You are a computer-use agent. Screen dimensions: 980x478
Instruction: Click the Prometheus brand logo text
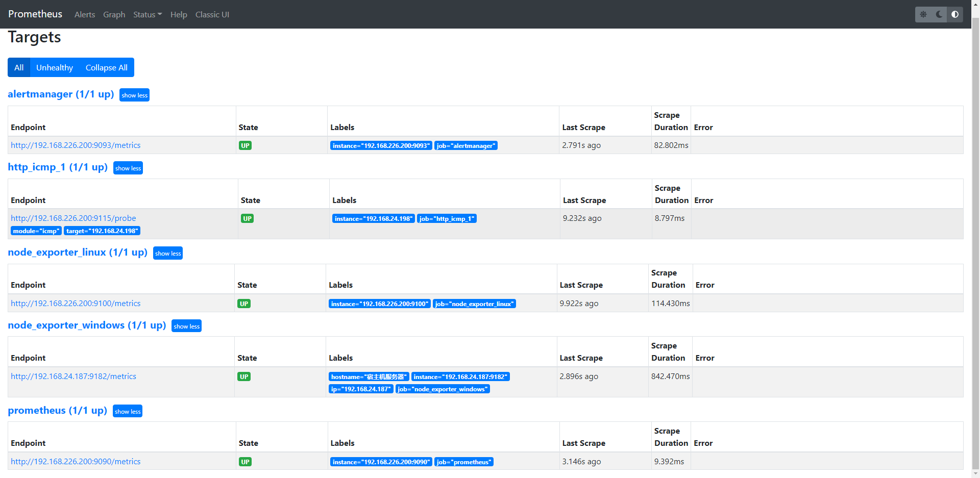[x=35, y=14]
